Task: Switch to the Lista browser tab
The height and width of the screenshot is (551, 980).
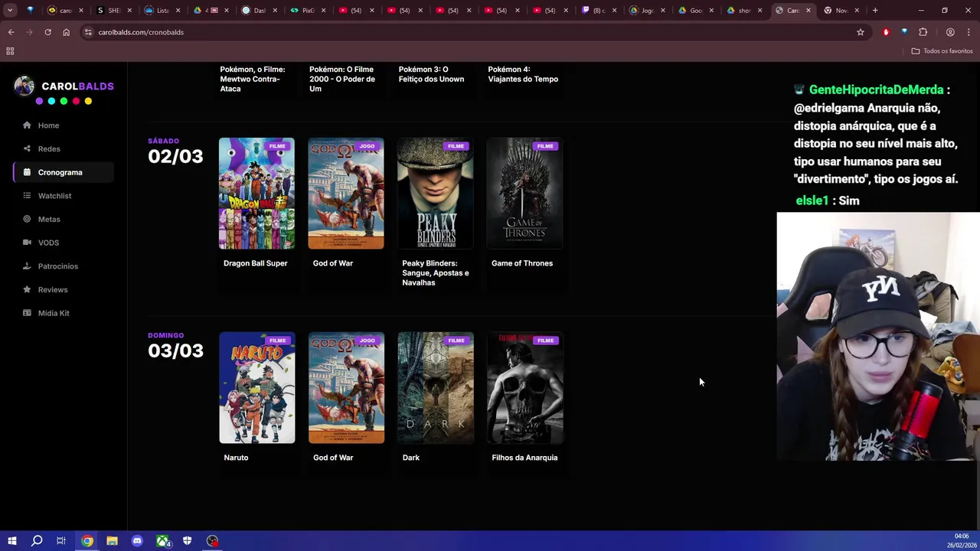Action: (x=162, y=10)
